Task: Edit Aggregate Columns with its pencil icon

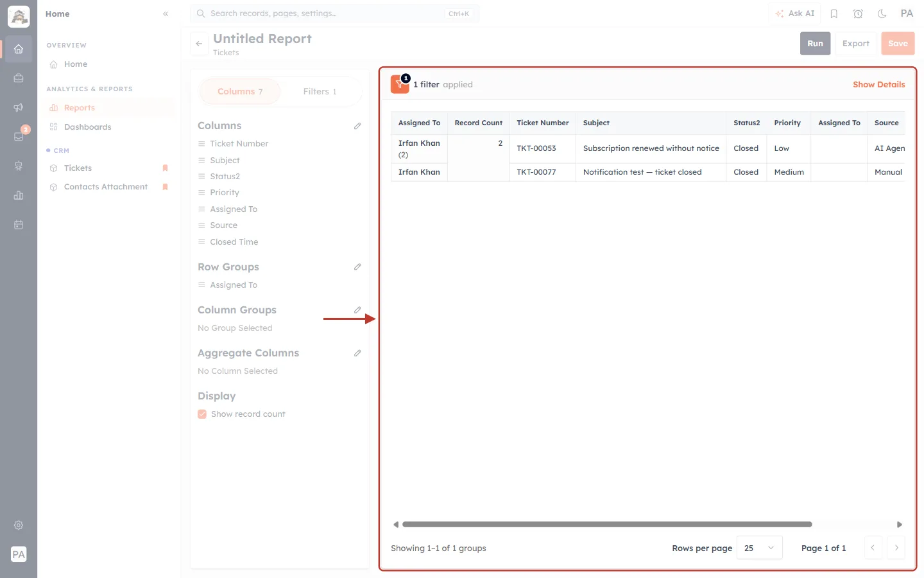Action: [357, 353]
